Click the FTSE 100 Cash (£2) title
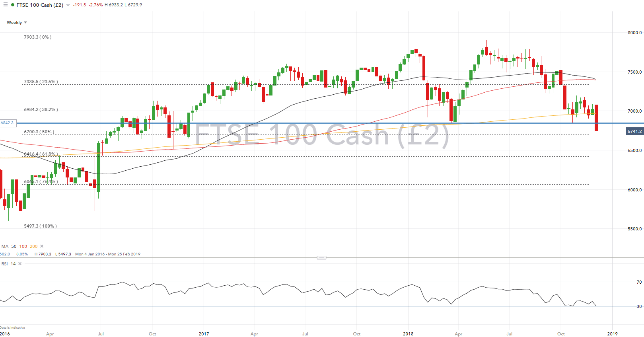The image size is (644, 337). [x=40, y=5]
